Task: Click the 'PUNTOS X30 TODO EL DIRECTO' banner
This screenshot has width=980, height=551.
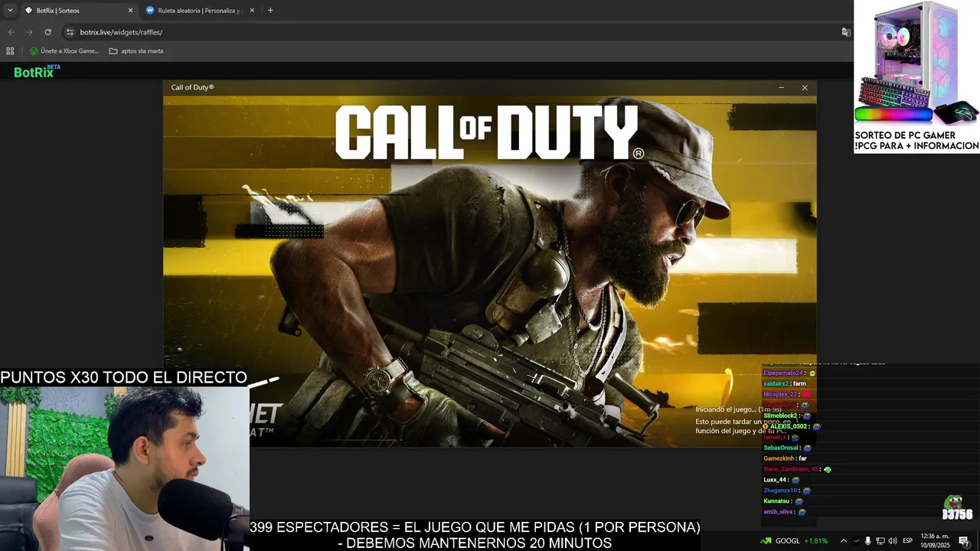Action: [x=124, y=377]
